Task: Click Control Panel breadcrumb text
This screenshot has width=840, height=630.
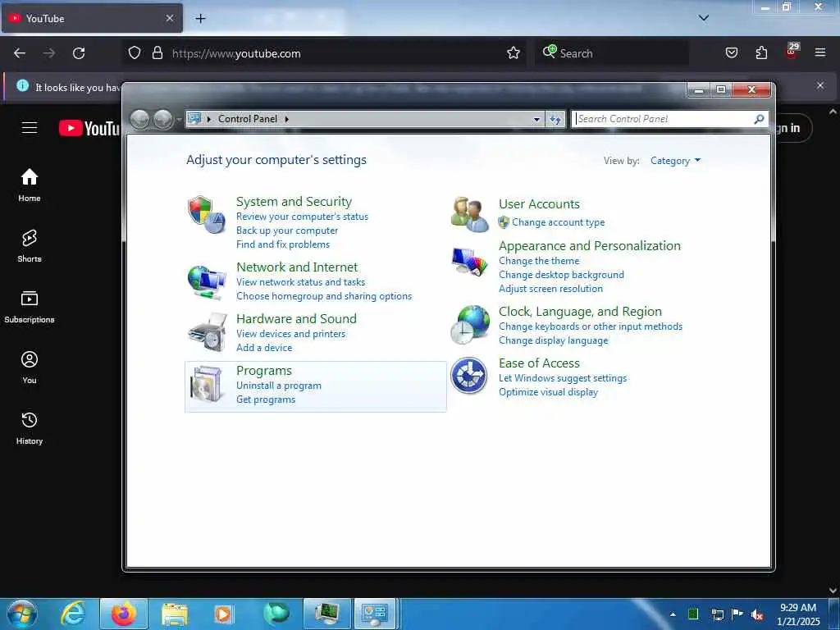Action: [x=248, y=119]
